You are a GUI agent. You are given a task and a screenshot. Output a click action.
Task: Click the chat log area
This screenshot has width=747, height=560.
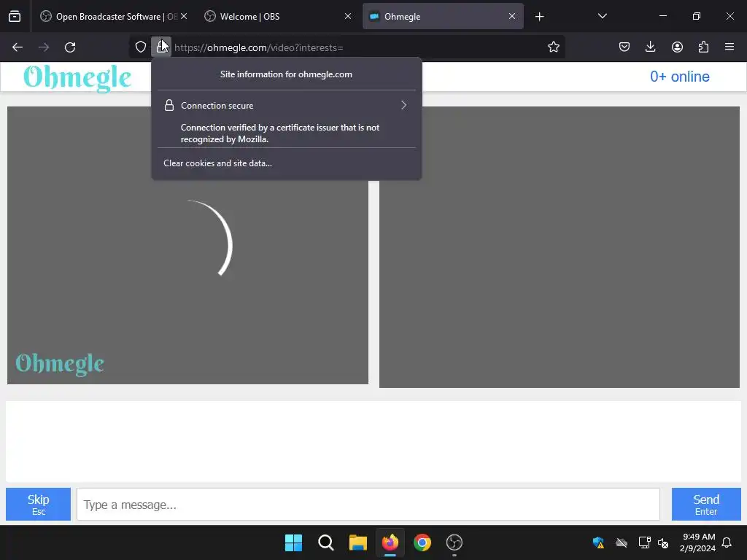tap(373, 441)
